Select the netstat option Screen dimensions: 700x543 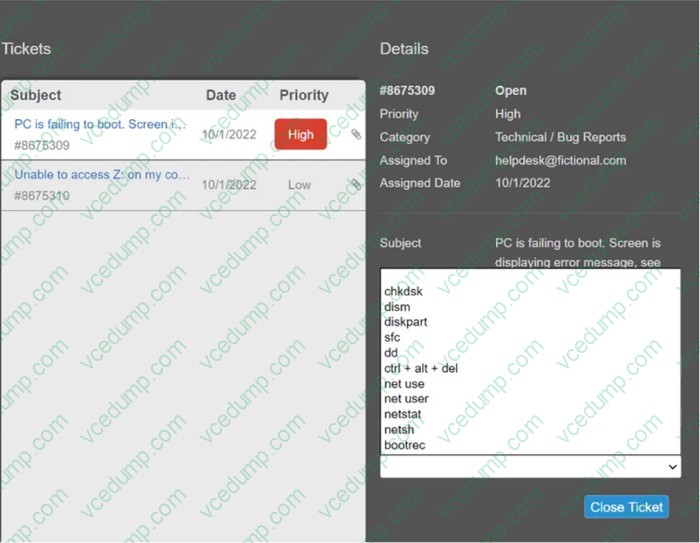(404, 415)
